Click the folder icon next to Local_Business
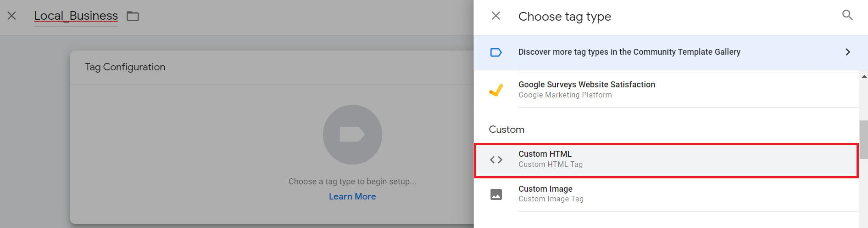868x228 pixels. pos(133,16)
